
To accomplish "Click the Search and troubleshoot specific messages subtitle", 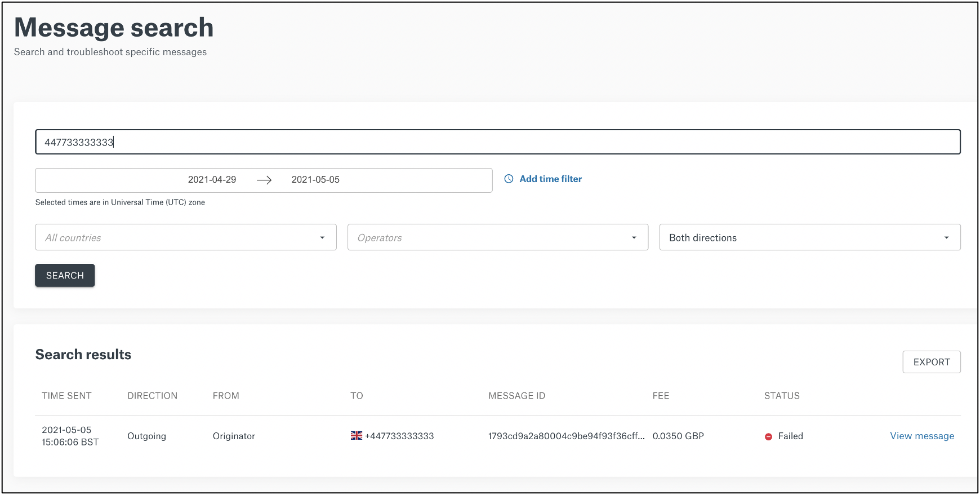I will [110, 52].
